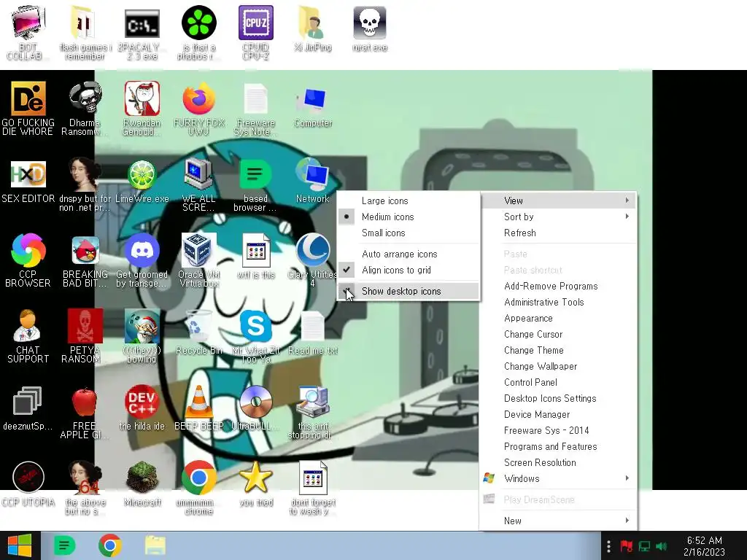Choose the Medium icons radio option
The width and height of the screenshot is (747, 560).
click(x=409, y=217)
